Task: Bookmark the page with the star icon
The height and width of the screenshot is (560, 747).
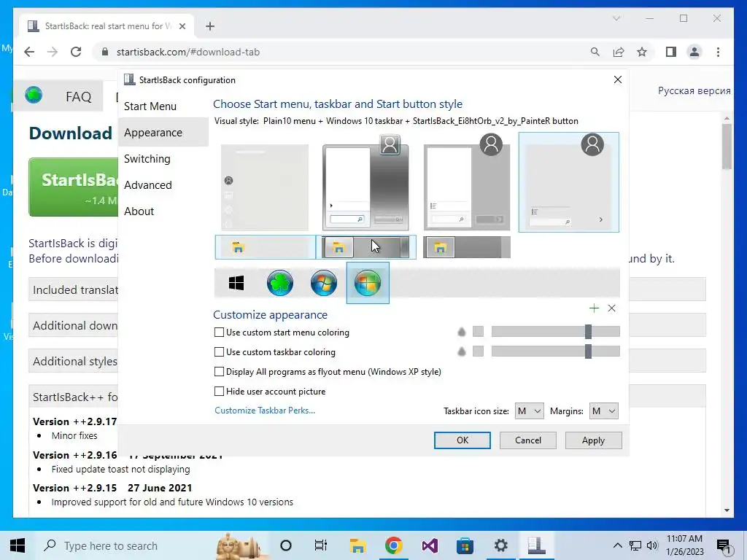Action: 642,52
